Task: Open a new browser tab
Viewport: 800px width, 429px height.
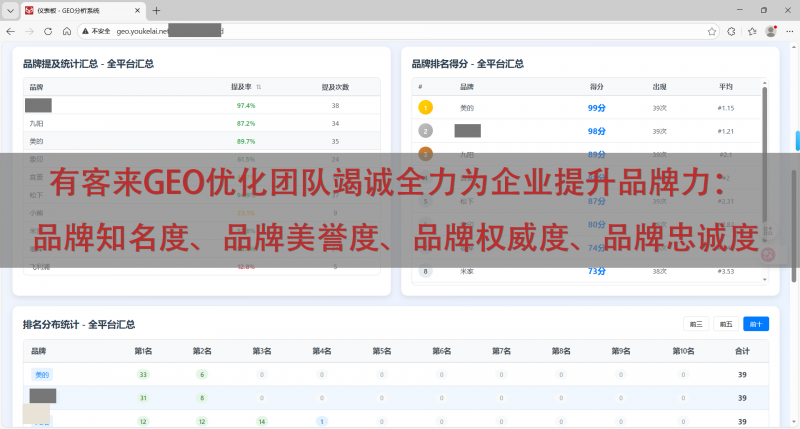Action: pyautogui.click(x=156, y=10)
